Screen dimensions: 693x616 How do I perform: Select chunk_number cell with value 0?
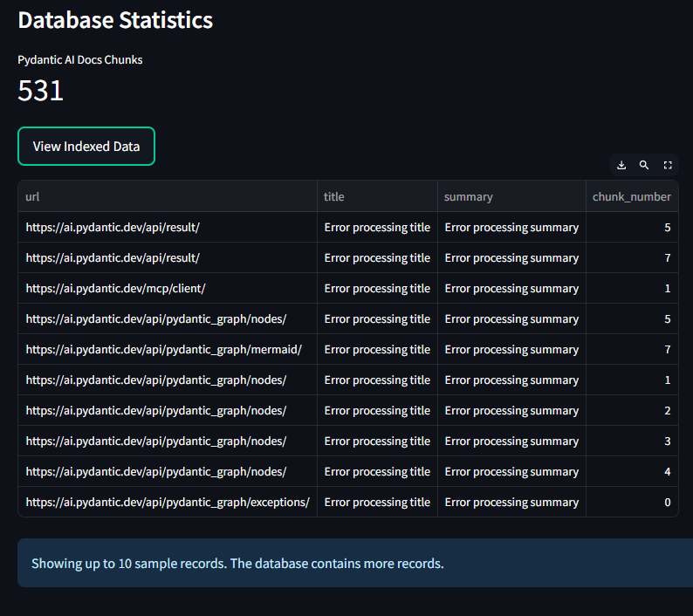pos(632,502)
